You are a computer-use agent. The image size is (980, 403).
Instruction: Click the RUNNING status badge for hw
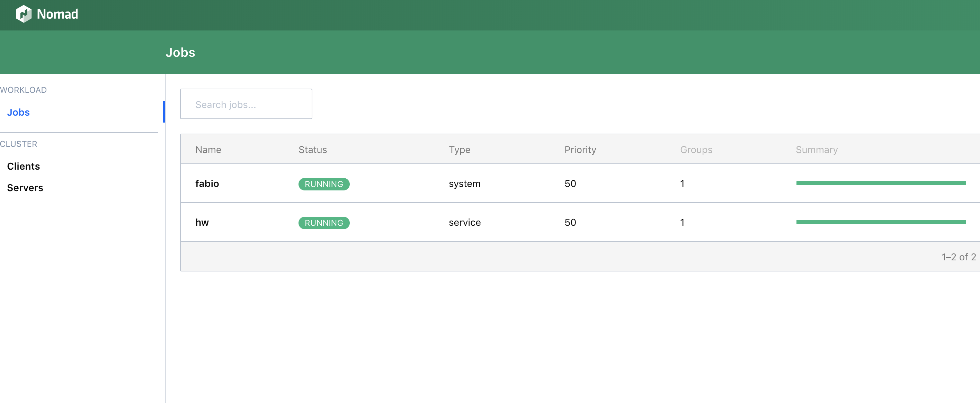tap(324, 223)
